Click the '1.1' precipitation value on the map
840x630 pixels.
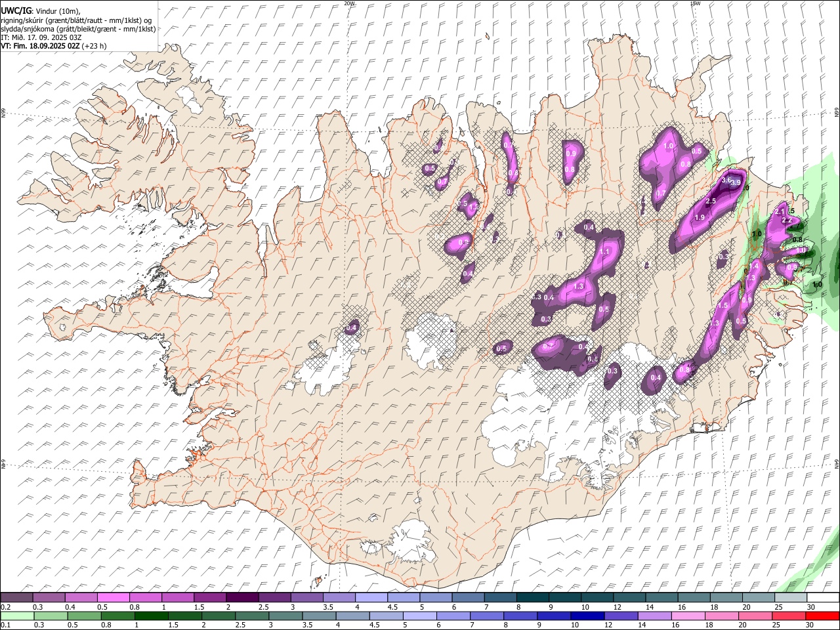coord(604,251)
